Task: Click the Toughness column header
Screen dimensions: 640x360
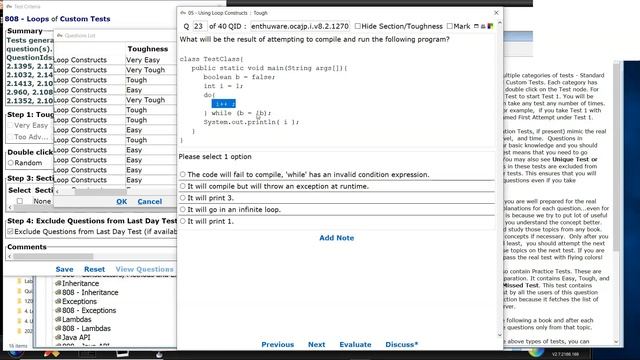Action: [x=148, y=49]
